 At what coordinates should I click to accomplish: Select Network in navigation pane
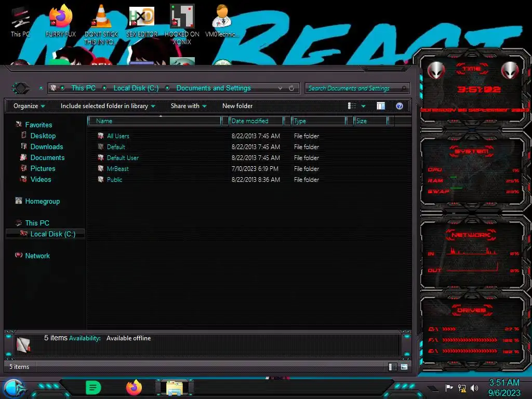(37, 256)
